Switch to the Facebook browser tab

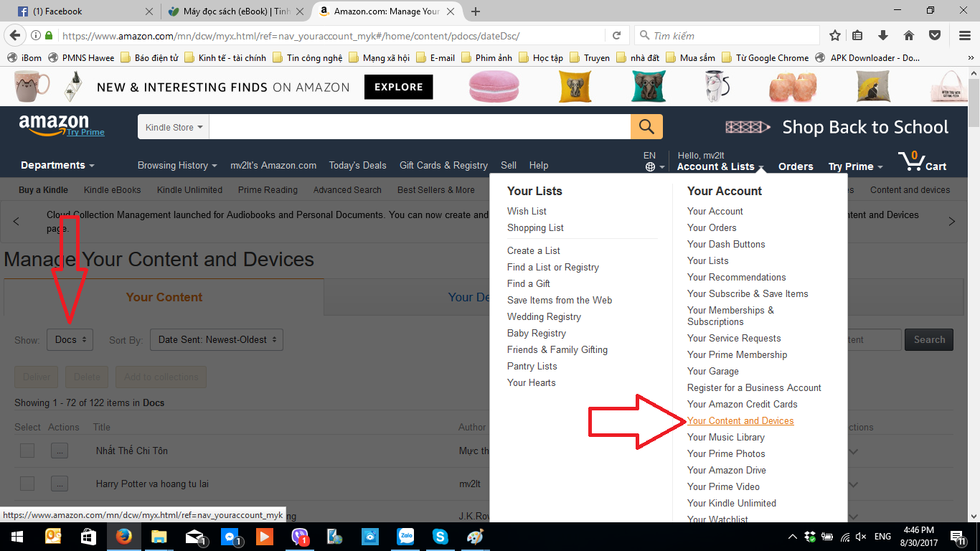[85, 11]
